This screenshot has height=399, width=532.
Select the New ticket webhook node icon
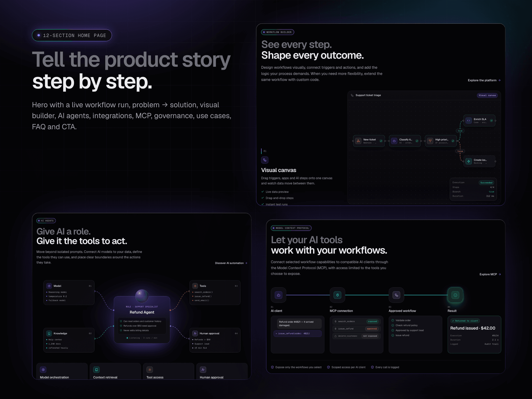pos(358,141)
